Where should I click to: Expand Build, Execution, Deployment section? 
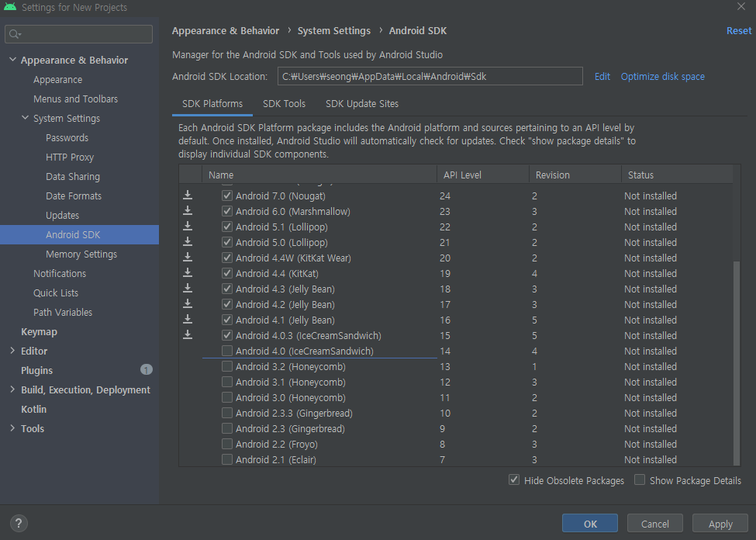(x=12, y=389)
